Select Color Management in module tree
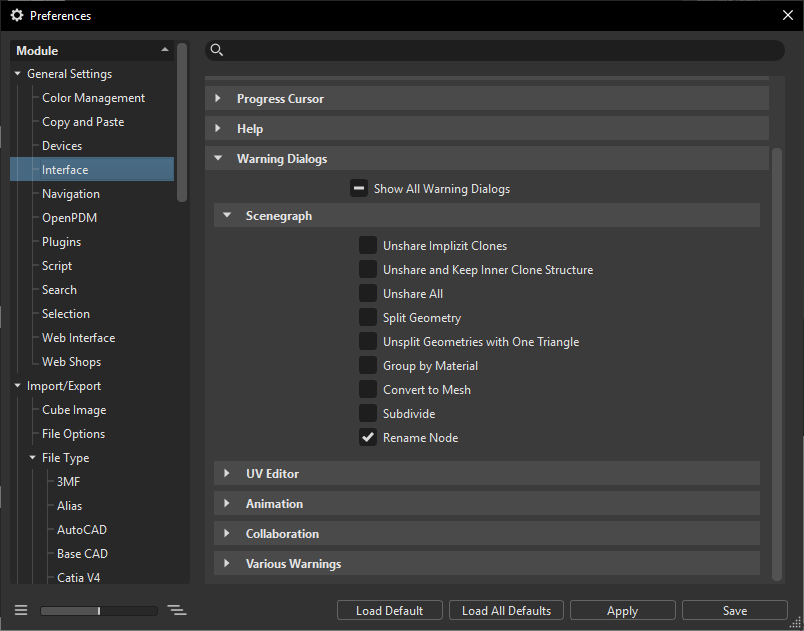The width and height of the screenshot is (804, 631). pos(93,98)
